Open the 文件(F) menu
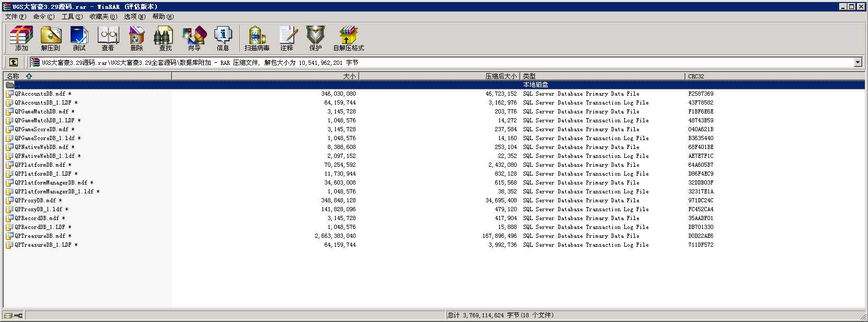 click(16, 17)
